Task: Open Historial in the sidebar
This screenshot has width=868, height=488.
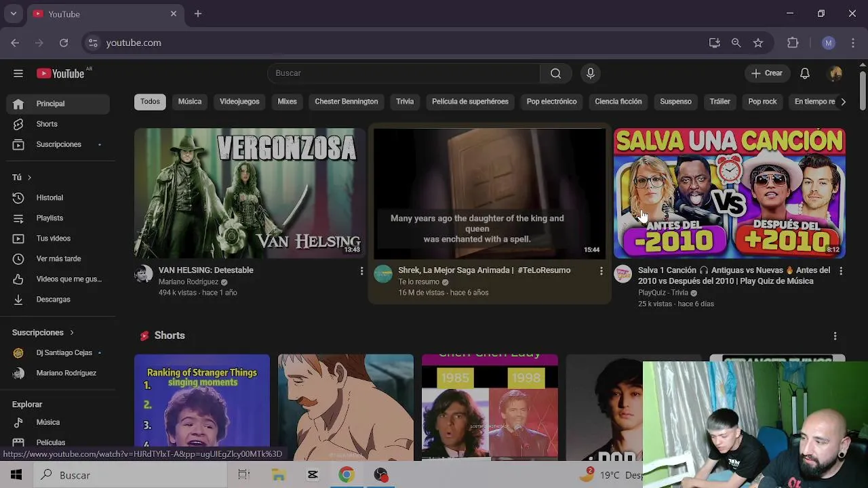Action: click(x=58, y=198)
